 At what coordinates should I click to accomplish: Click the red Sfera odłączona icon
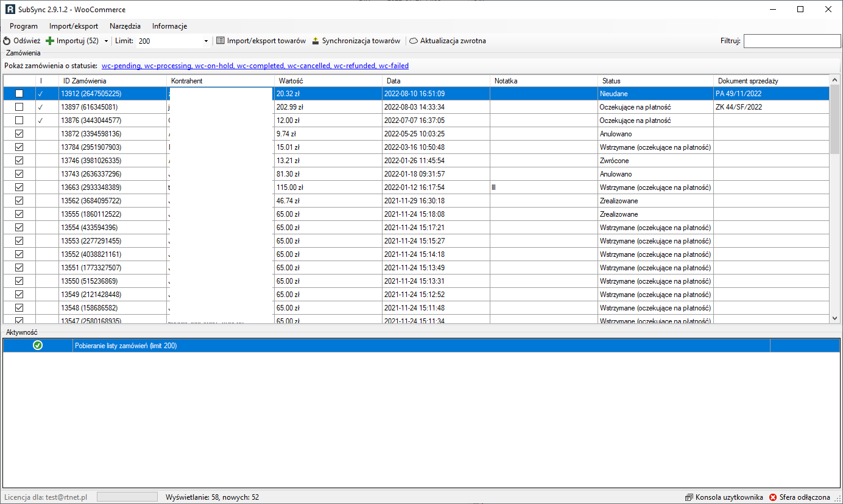point(773,497)
